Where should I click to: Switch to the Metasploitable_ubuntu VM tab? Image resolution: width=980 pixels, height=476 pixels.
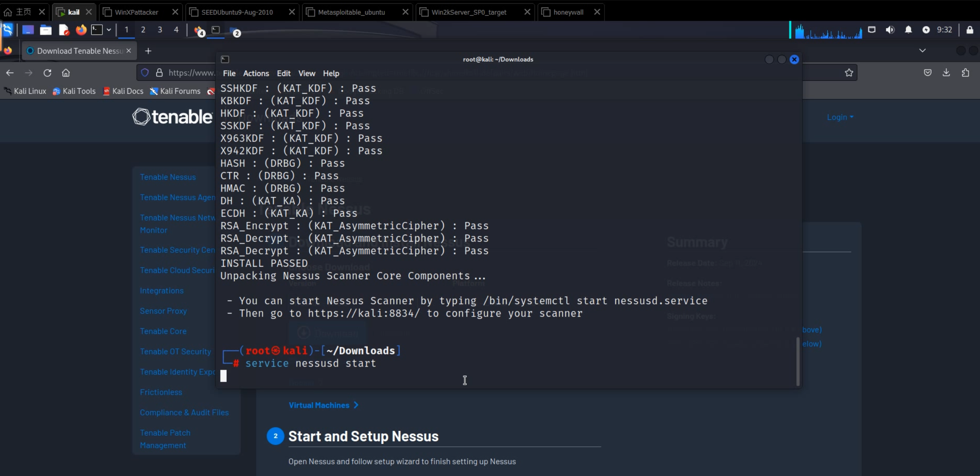click(351, 12)
